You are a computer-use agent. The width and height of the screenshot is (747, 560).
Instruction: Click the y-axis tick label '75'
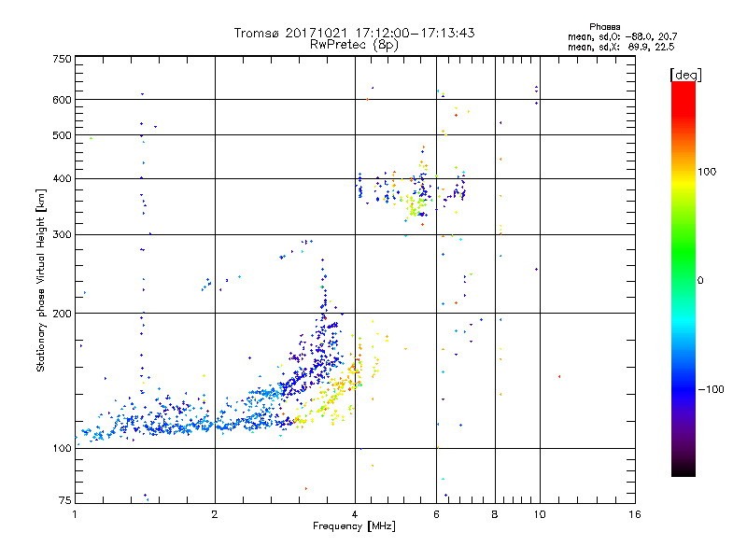(65, 500)
